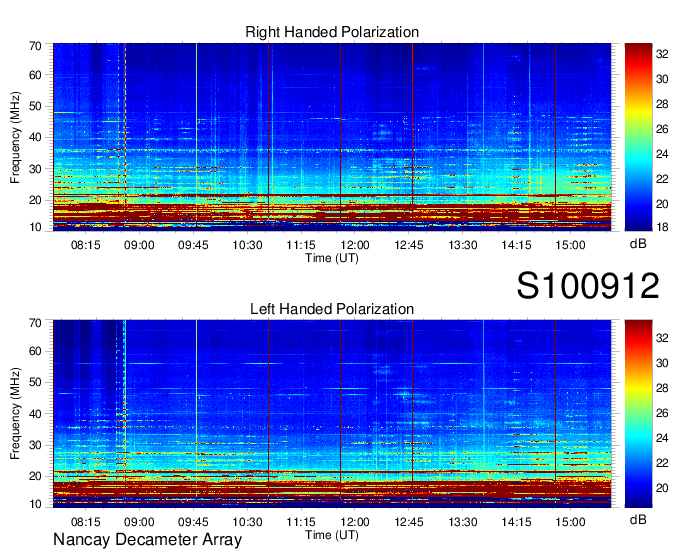
Task: Select 15:00 tick on Left Handed time axis
Action: point(570,522)
